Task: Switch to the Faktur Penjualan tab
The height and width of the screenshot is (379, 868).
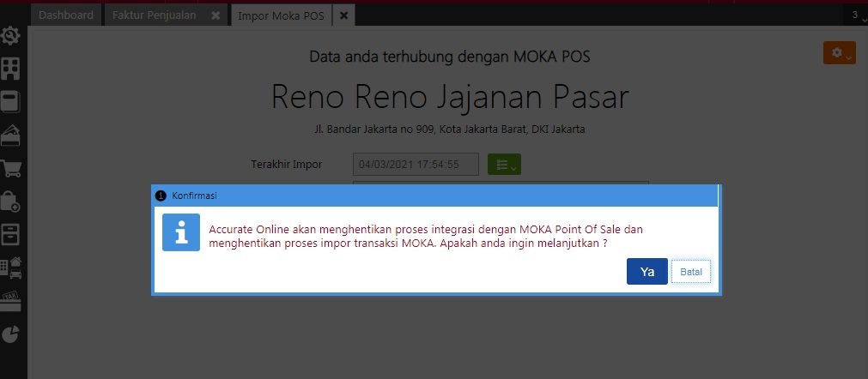Action: coord(154,15)
